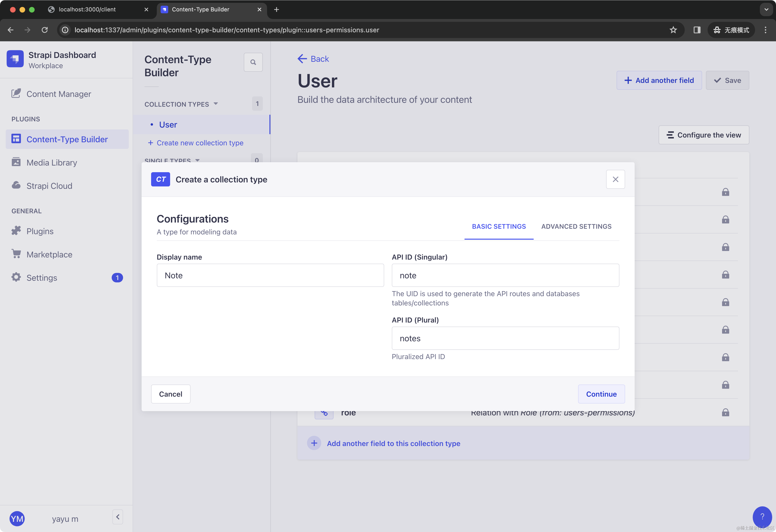Click the help question-mark bubble
Screen dimensions: 776x532
(x=762, y=517)
